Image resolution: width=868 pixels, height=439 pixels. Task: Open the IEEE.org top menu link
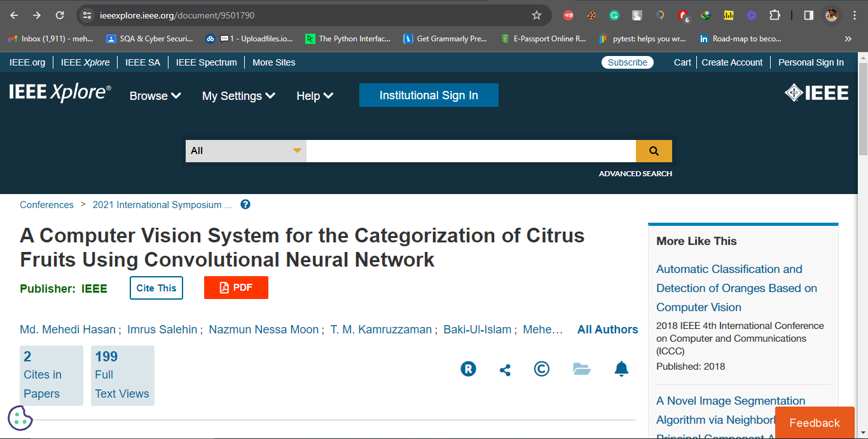tap(27, 62)
